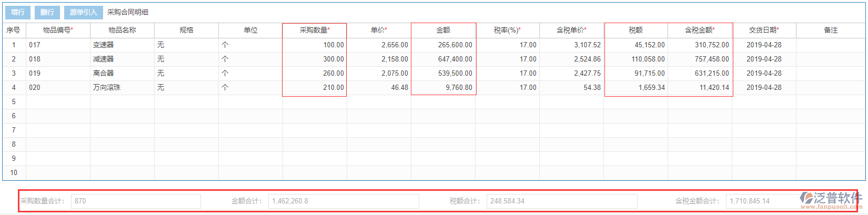This screenshot has width=868, height=215.
Task: Click the 物品编号 column header
Action: (58, 30)
